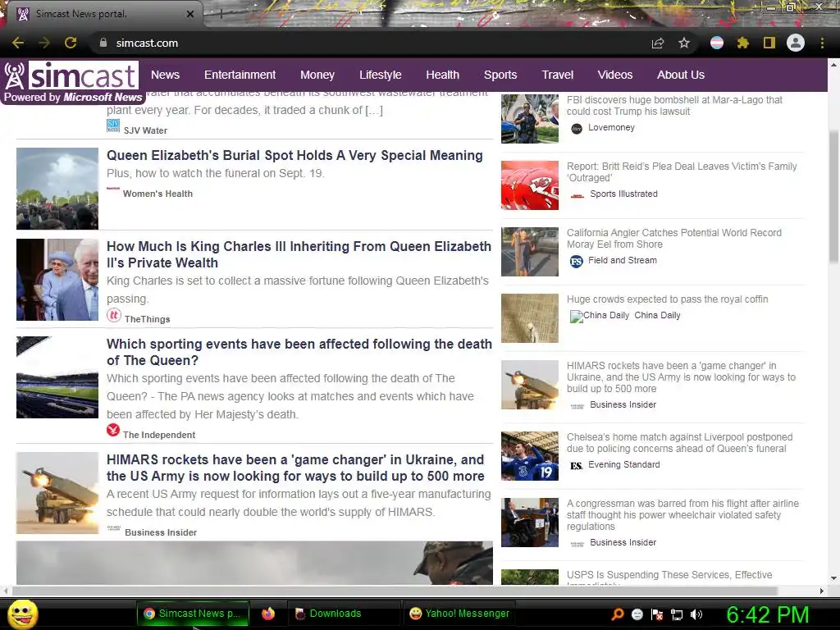The image size is (840, 630).
Task: Click the 6:42 PM clock
Action: tap(767, 614)
